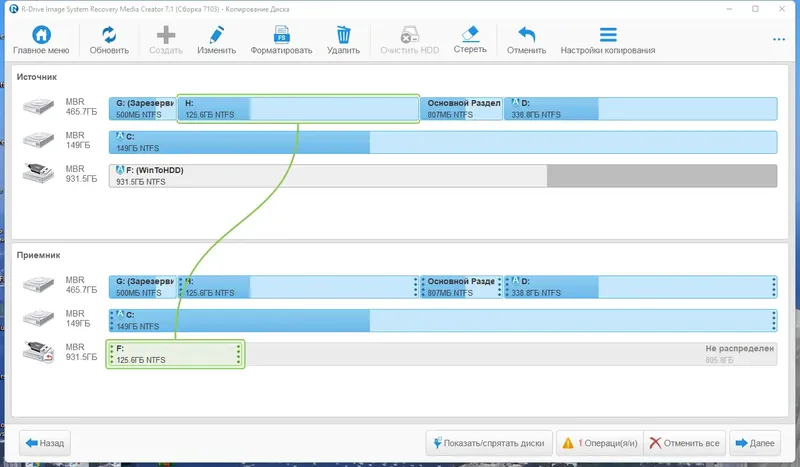Image resolution: width=800 pixels, height=467 pixels.
Task: Click the Источник section label
Action: click(37, 77)
